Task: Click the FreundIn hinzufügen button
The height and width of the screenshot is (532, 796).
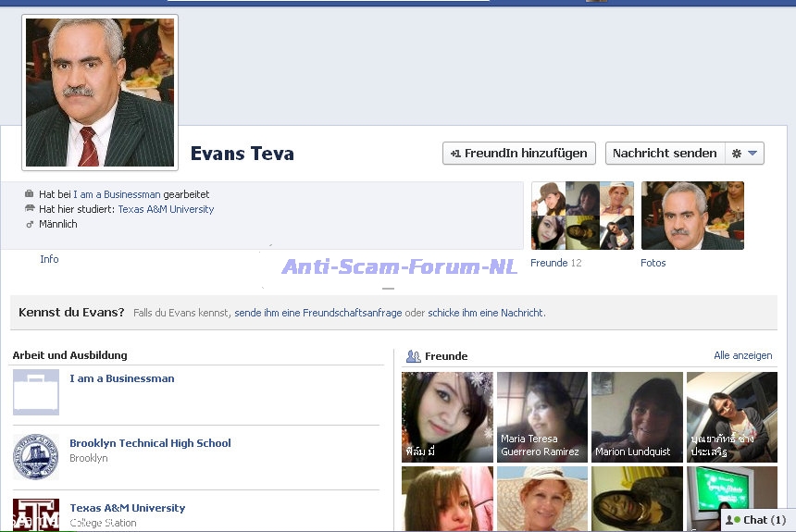Action: click(x=518, y=154)
